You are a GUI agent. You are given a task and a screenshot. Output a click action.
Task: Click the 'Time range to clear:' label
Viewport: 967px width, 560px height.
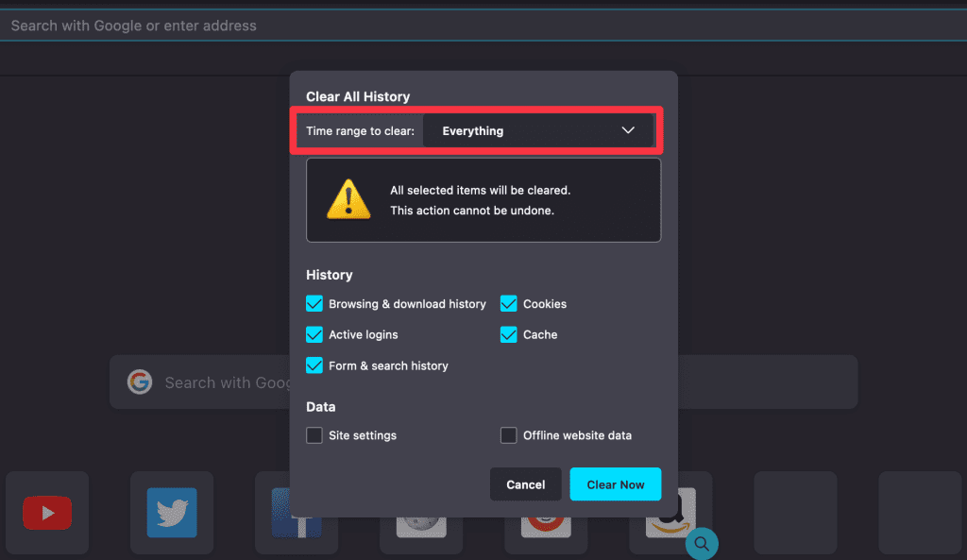coord(360,130)
